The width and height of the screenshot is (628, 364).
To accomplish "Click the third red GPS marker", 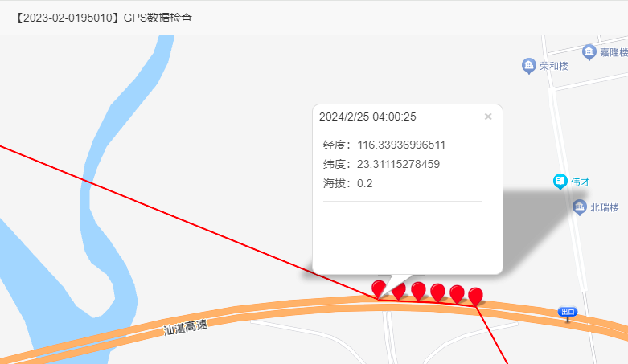I will pos(418,290).
